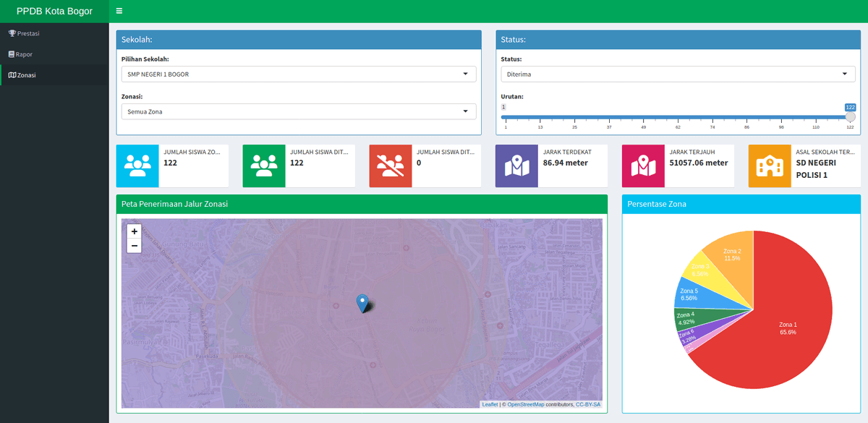868x423 pixels.
Task: Open the Rapor menu item
Action: click(54, 54)
